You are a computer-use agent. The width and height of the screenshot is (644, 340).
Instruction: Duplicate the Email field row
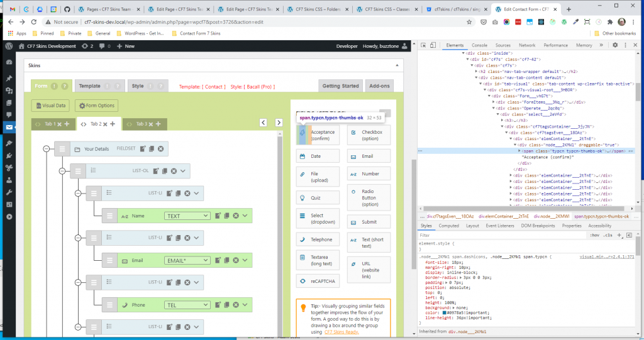click(226, 260)
